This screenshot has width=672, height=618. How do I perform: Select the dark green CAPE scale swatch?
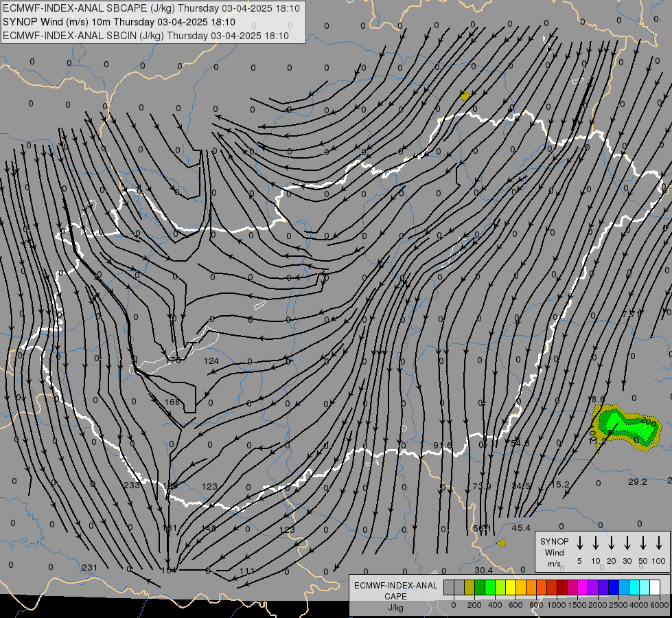tap(480, 588)
